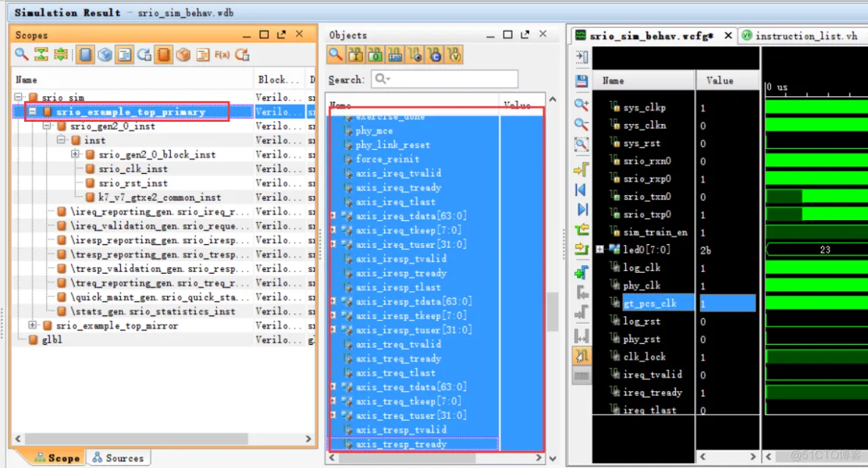The image size is (868, 468).
Task: Toggle input ports filter in Objects toolbar
Action: click(356, 54)
